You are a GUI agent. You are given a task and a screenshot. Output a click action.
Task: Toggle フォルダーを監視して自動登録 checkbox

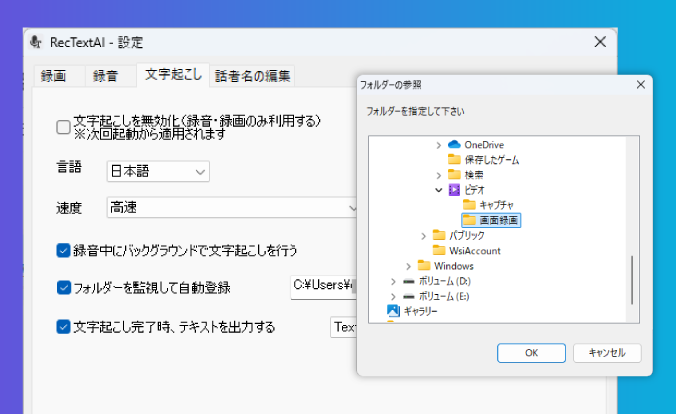coord(64,288)
